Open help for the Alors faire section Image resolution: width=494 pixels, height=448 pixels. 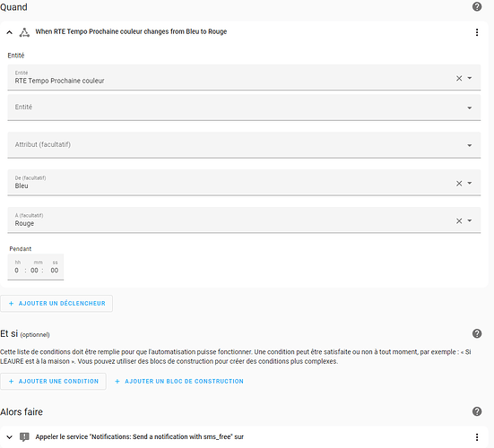click(x=477, y=411)
